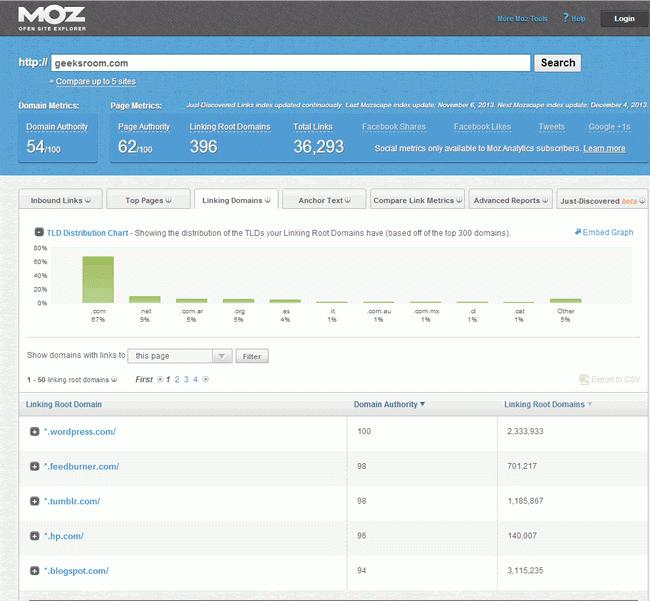The image size is (650, 601).
Task: Click the Linking Root Domains metric label
Action: (x=230, y=127)
